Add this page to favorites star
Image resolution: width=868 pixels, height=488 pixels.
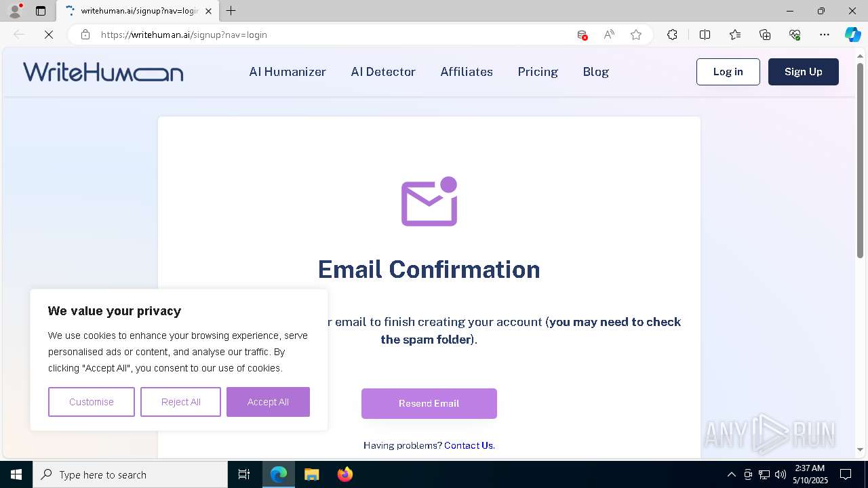[636, 35]
